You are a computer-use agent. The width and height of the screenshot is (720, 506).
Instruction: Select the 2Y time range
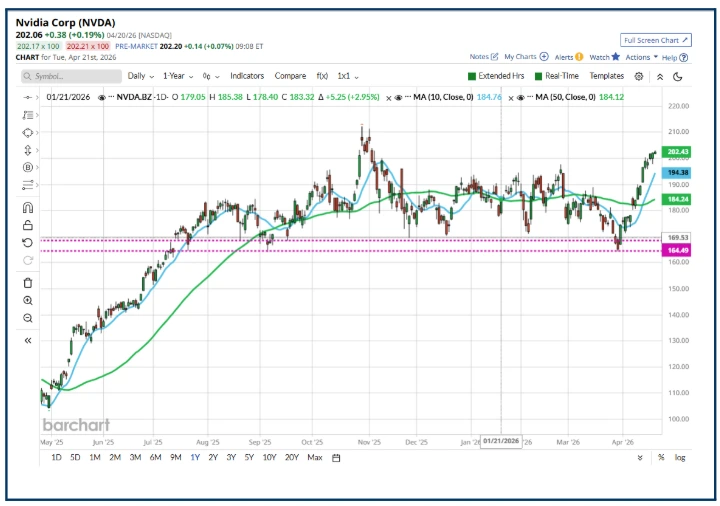click(213, 457)
